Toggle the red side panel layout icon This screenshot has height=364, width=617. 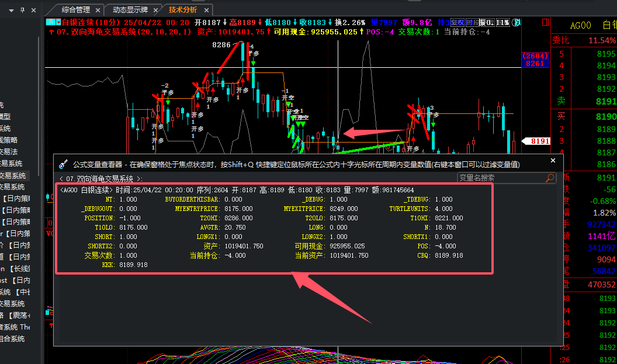point(545,22)
